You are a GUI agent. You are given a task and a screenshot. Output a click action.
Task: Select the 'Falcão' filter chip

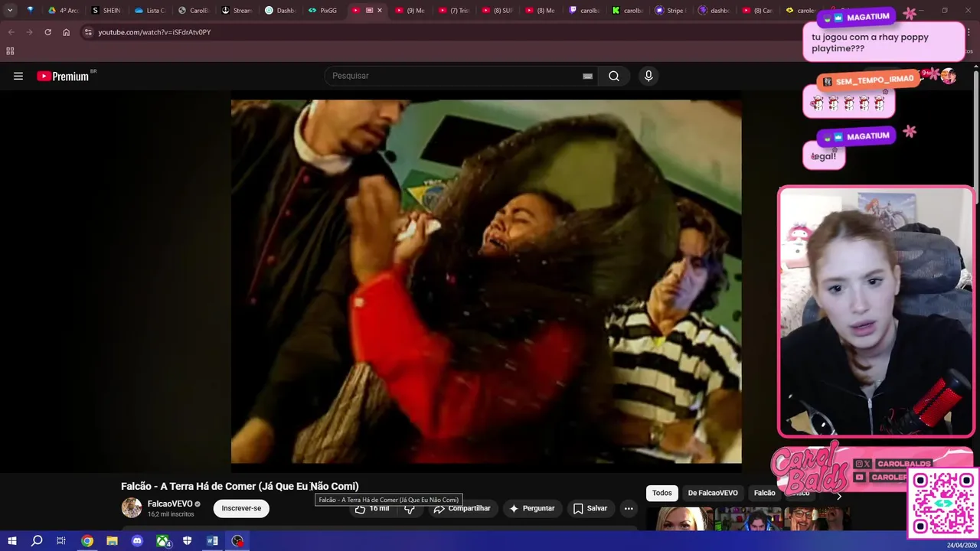(x=764, y=493)
